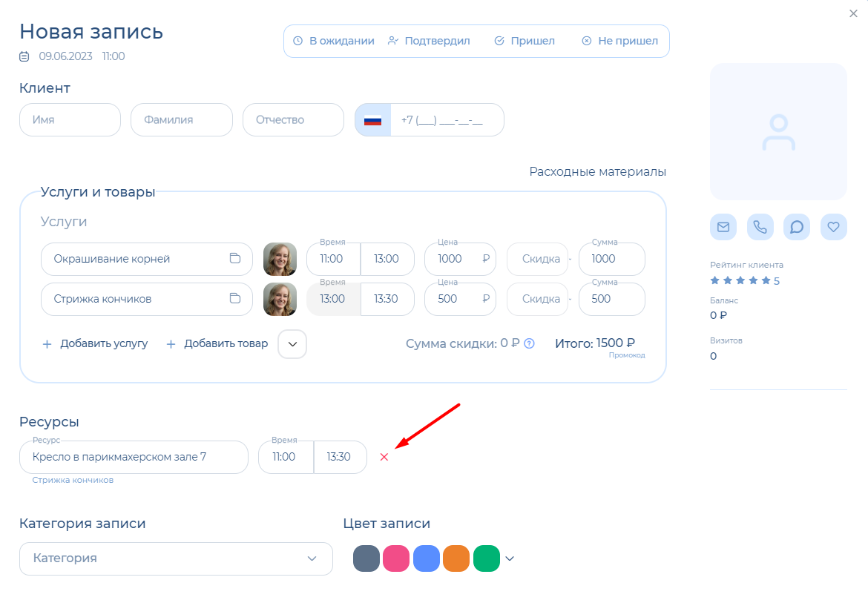Open the country flag phone selector
The height and width of the screenshot is (600, 868).
tap(372, 120)
